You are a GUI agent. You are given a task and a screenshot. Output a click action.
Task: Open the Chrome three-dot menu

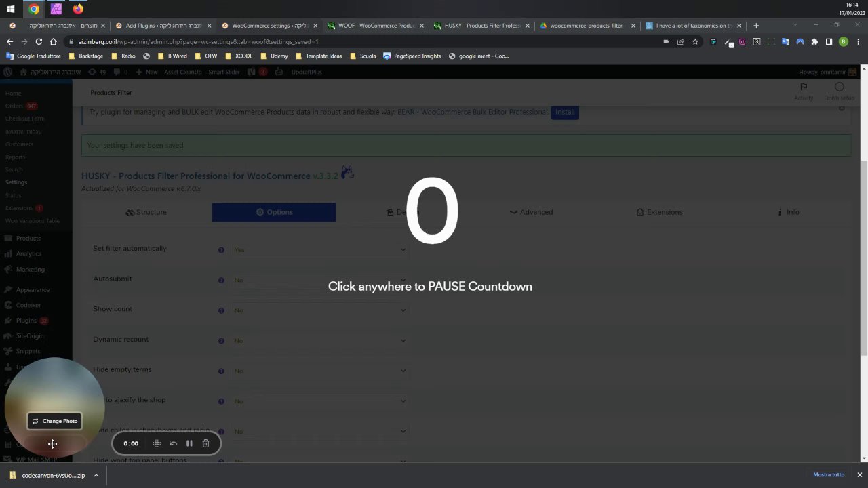(x=858, y=41)
